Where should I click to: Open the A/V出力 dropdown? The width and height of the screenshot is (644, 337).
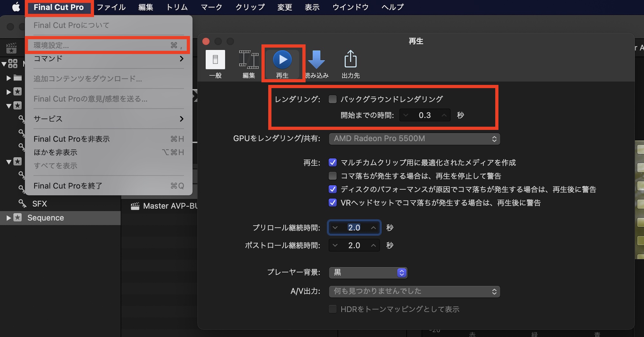pyautogui.click(x=414, y=291)
